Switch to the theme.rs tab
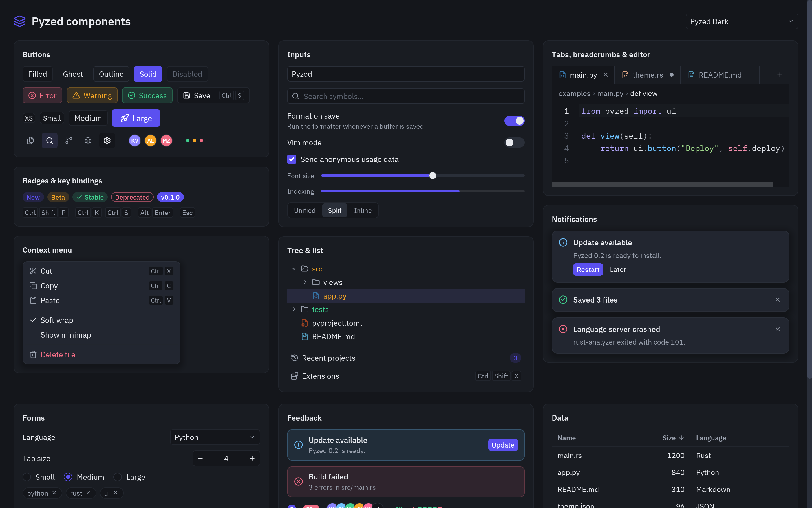The image size is (812, 508). pos(648,75)
